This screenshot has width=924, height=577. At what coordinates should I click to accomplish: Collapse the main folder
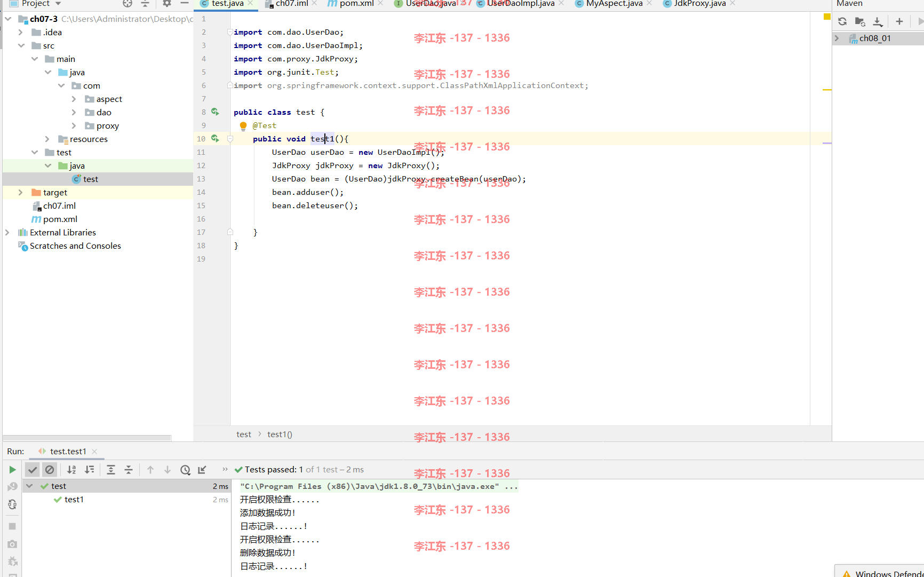[34, 59]
